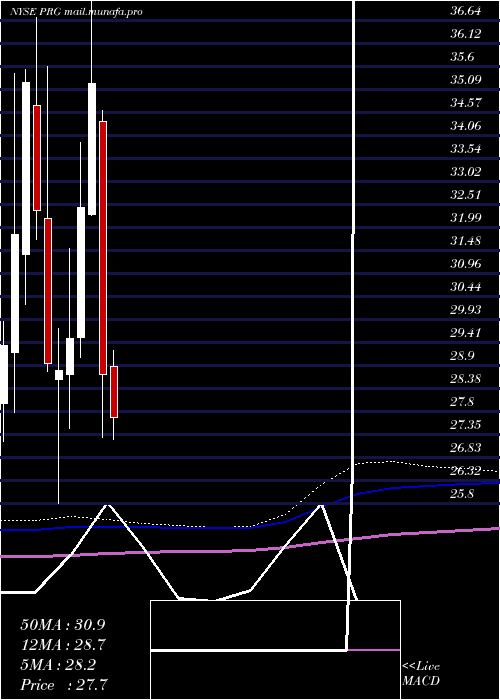Screen dimensions: 500x700
Task: Select the 35.6 price axis label
Action: tap(462, 57)
